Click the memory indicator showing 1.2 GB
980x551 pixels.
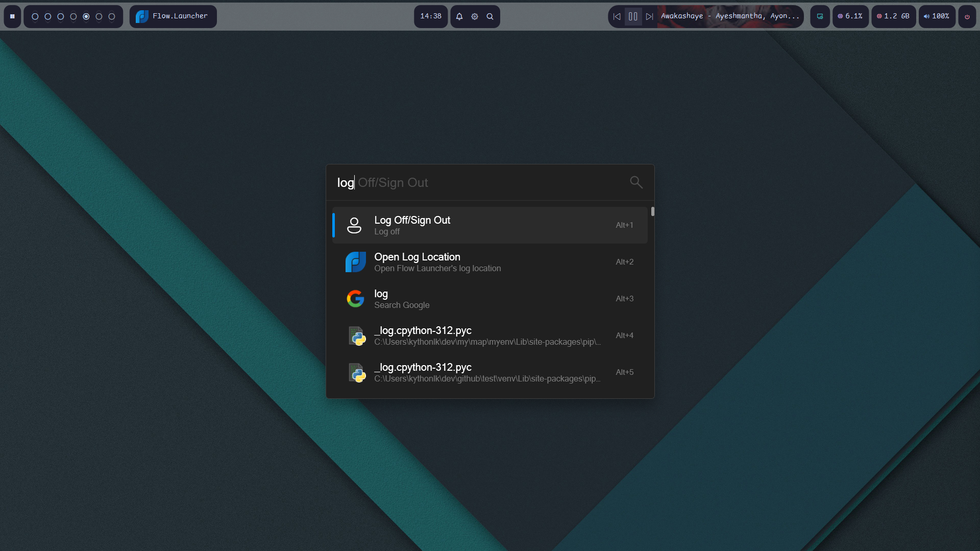pyautogui.click(x=892, y=16)
